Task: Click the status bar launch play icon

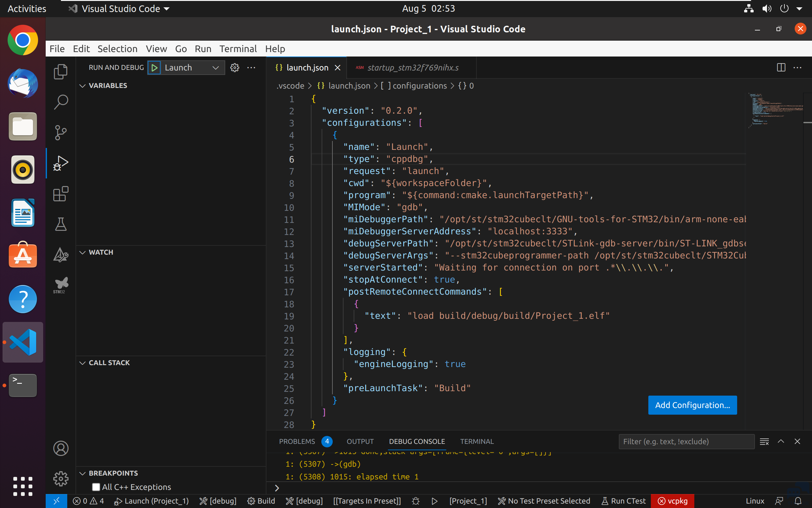Action: 434,501
